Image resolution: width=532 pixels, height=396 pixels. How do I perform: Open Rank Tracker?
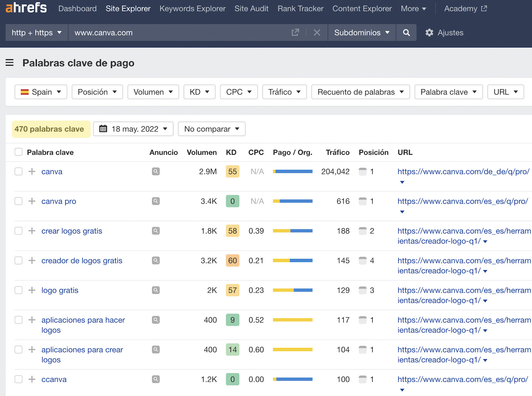[x=301, y=9]
